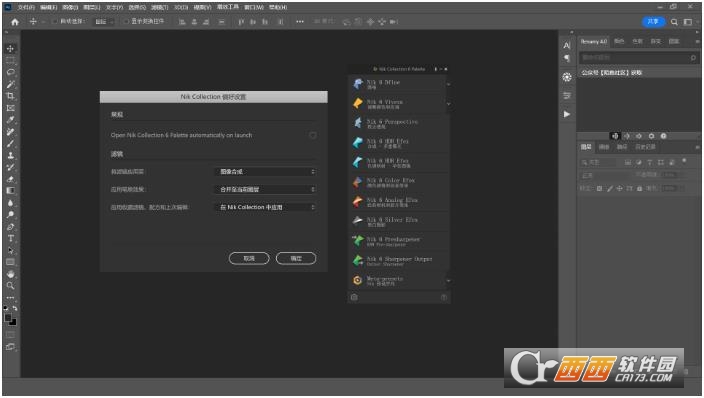Click the 确定 button in dialog
The height and width of the screenshot is (398, 704).
(296, 258)
